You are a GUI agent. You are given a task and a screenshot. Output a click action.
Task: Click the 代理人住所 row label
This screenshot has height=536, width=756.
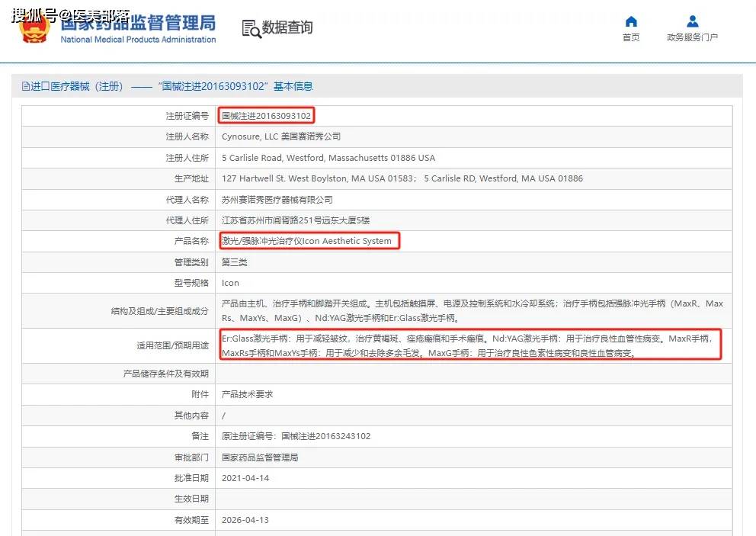tap(187, 220)
